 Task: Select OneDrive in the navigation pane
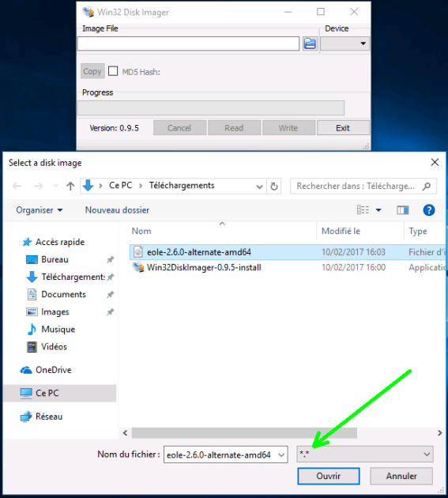tap(54, 370)
